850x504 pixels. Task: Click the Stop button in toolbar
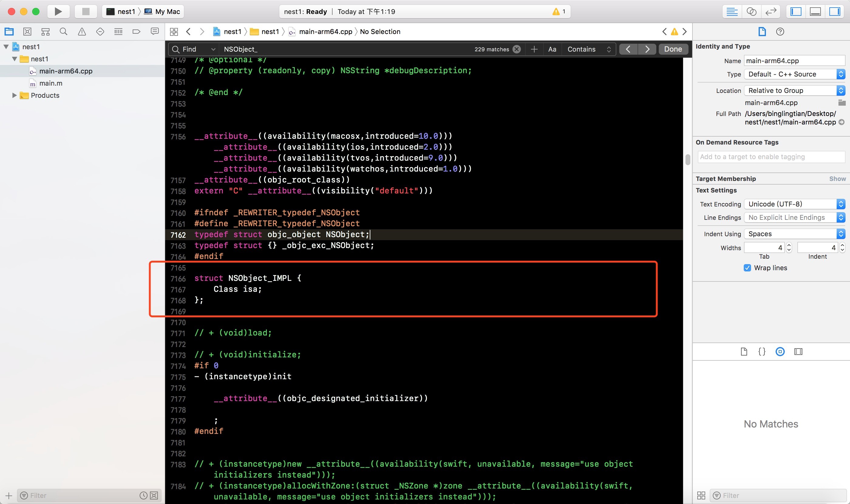[86, 12]
